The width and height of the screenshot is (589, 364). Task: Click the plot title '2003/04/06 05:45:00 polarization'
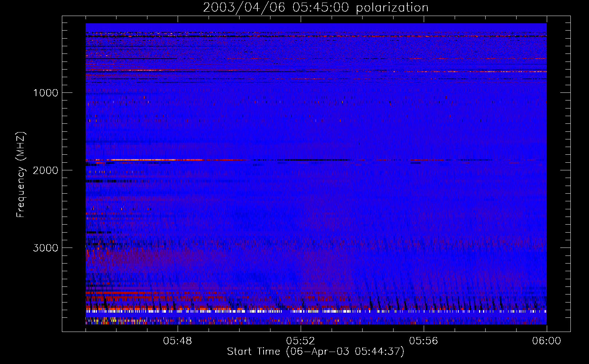(316, 7)
